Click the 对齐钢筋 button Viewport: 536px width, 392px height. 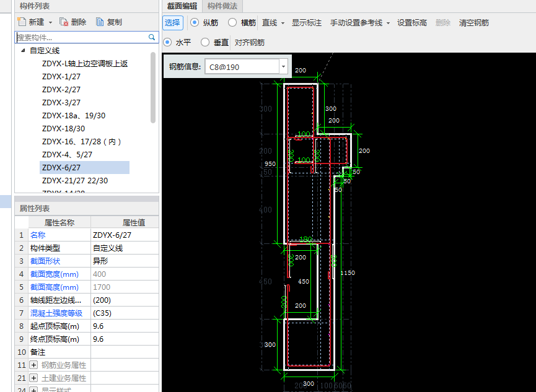coord(250,43)
